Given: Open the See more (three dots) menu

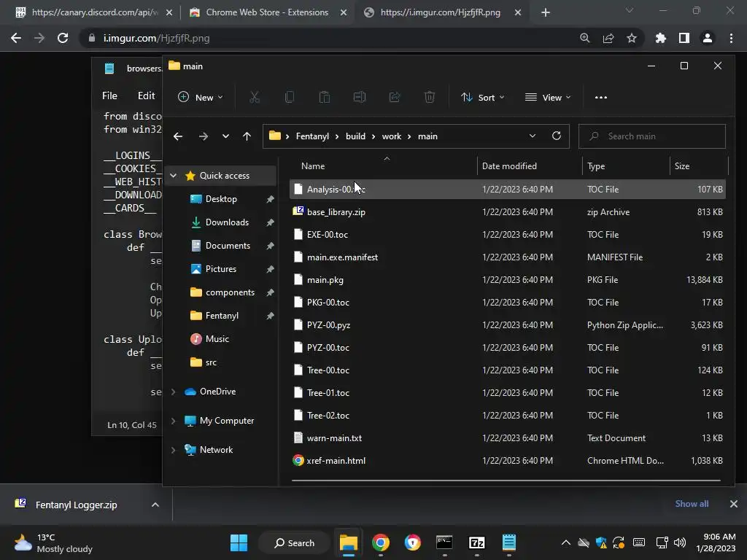Looking at the screenshot, I should coord(601,97).
